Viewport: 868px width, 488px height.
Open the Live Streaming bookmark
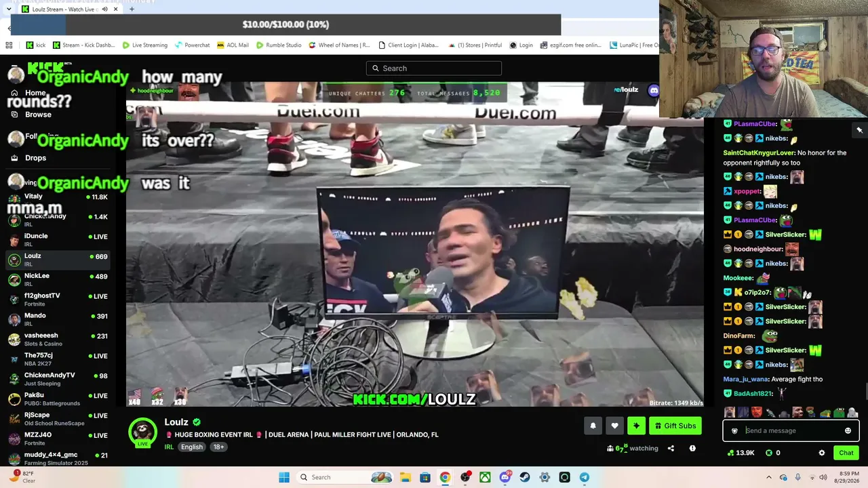point(144,45)
